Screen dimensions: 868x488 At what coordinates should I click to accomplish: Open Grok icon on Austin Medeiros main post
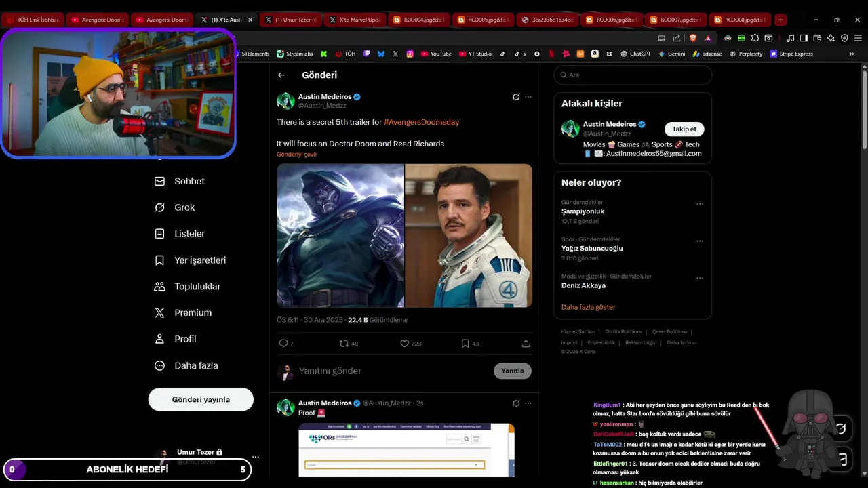coord(516,97)
